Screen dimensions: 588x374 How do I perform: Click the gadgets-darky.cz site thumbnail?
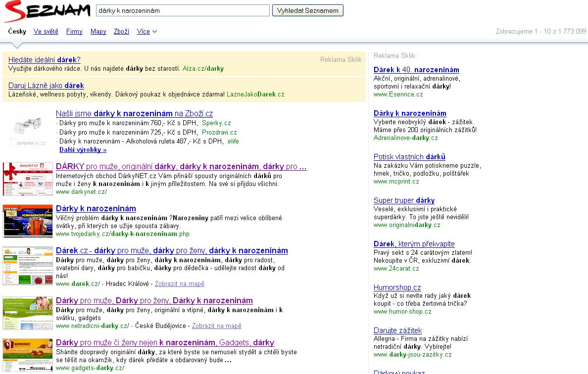(28, 355)
